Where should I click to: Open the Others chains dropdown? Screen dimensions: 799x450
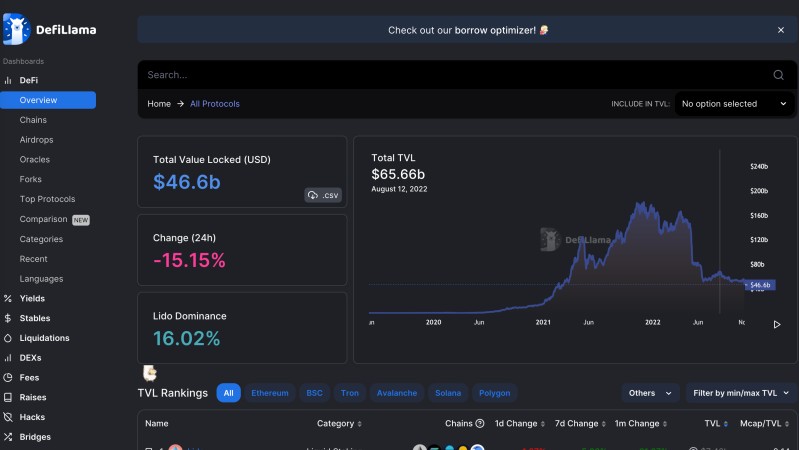(x=650, y=393)
